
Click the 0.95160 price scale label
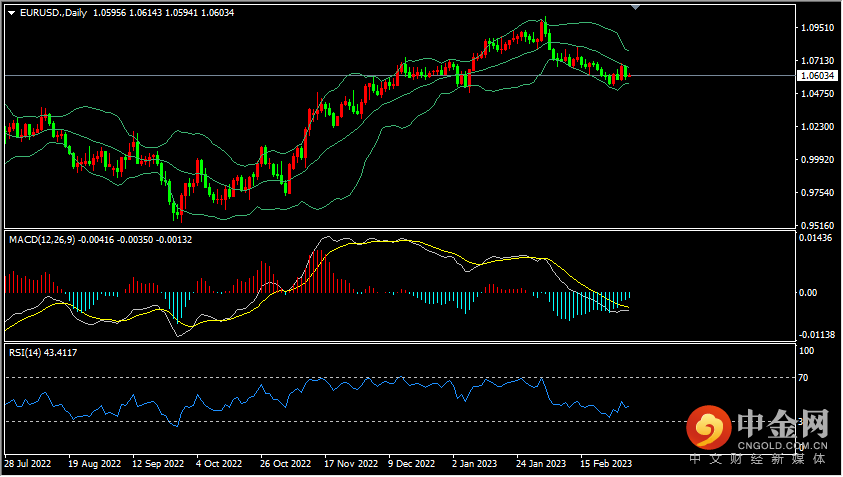tap(816, 225)
